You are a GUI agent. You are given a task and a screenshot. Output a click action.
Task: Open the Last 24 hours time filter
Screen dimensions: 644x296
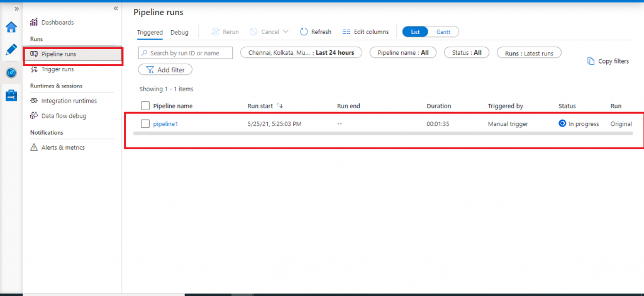click(301, 53)
